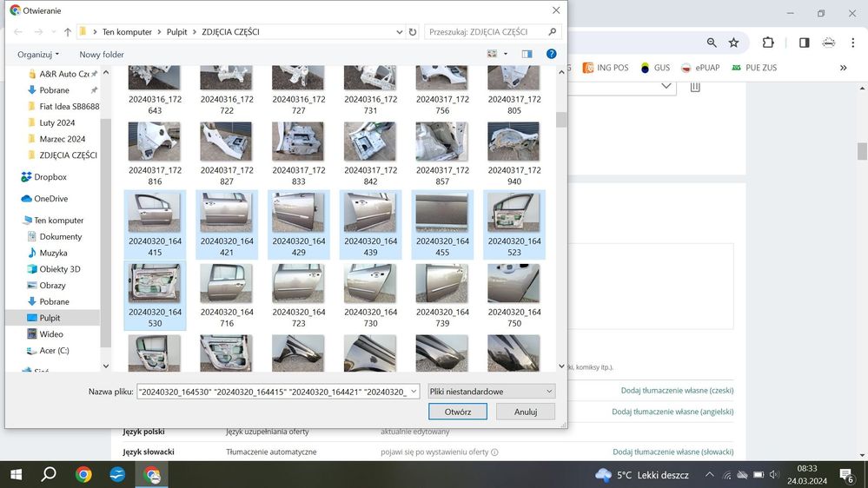The image size is (868, 488).
Task: Click the page zoom magnifier icon
Action: tap(712, 43)
